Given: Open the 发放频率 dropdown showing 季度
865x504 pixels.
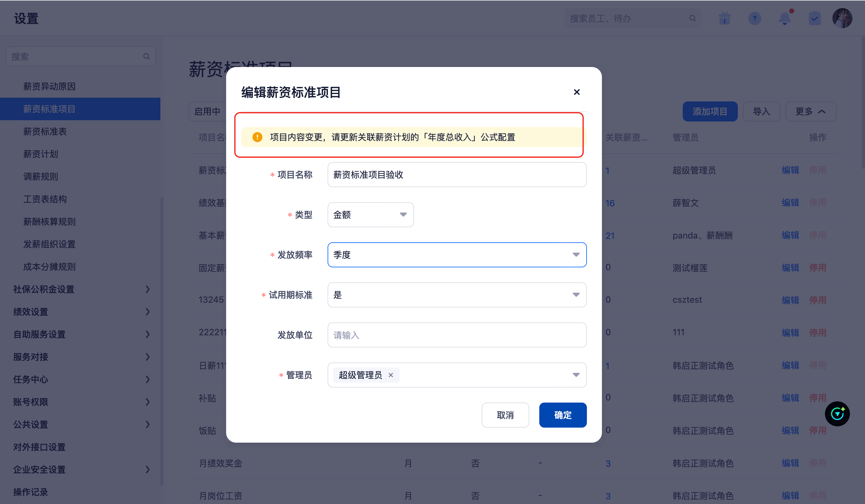Looking at the screenshot, I should coord(457,255).
